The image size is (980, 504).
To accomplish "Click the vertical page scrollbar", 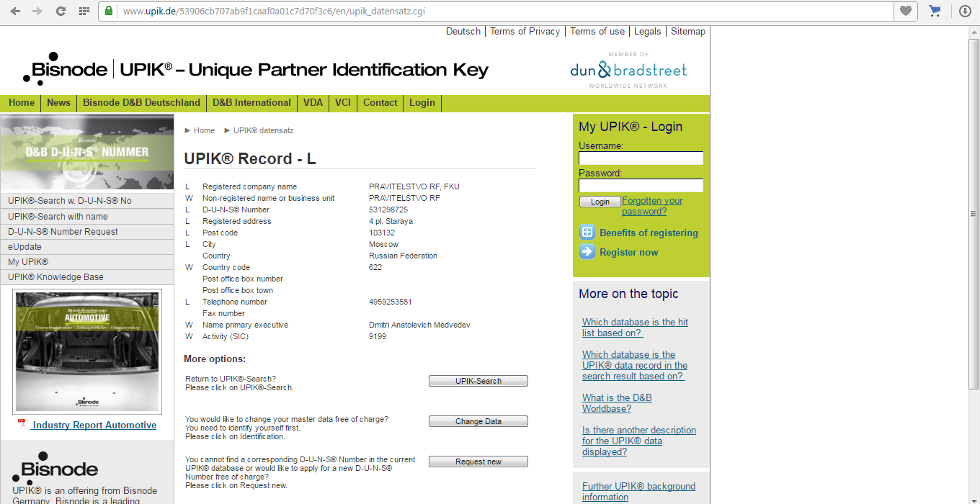I will tap(974, 216).
